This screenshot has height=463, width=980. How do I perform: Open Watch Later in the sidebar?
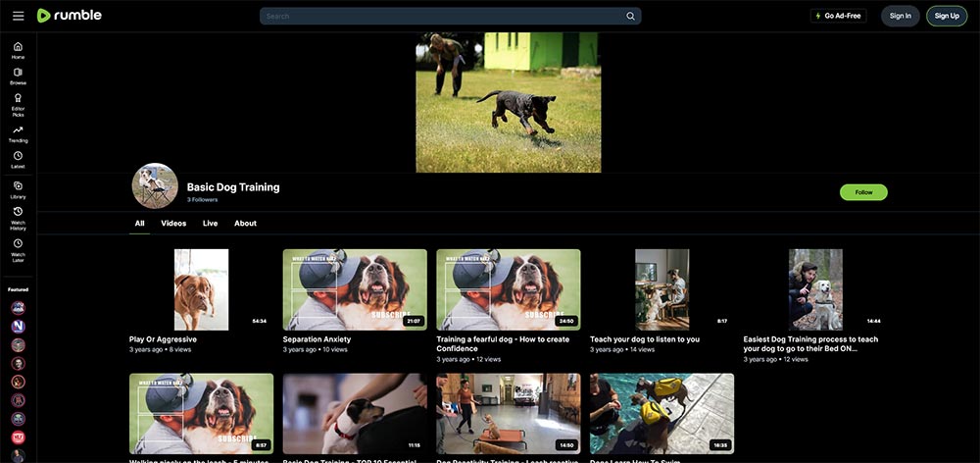tap(18, 250)
